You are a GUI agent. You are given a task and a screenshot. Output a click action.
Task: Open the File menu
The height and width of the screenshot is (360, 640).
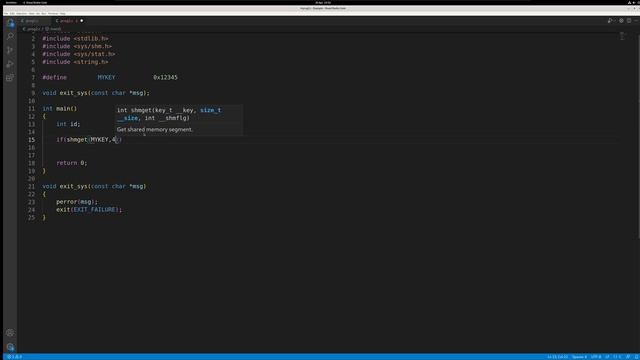pyautogui.click(x=6, y=13)
